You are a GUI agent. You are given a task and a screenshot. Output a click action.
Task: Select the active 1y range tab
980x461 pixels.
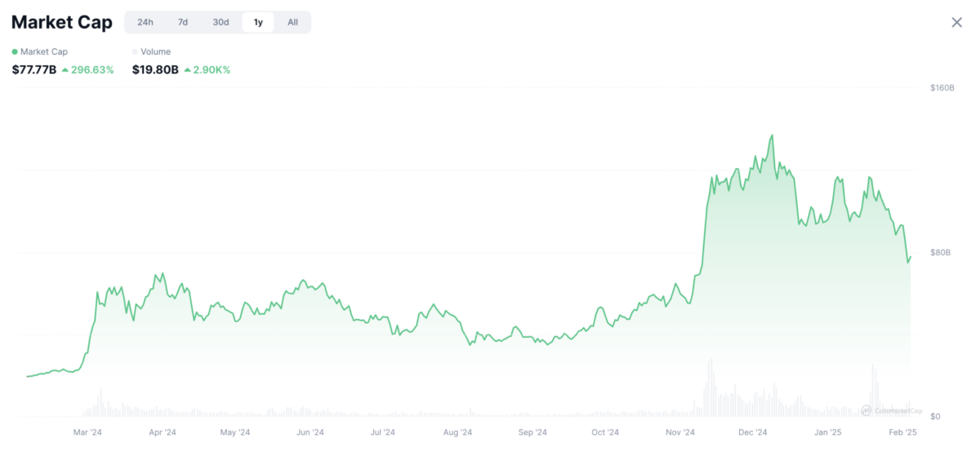[258, 22]
